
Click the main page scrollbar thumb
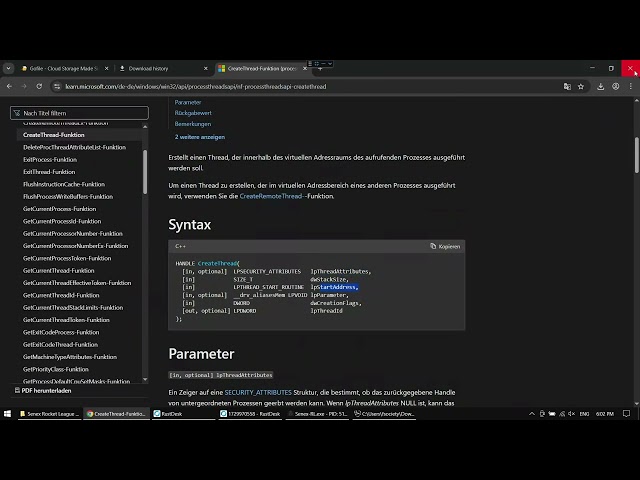pyautogui.click(x=636, y=156)
